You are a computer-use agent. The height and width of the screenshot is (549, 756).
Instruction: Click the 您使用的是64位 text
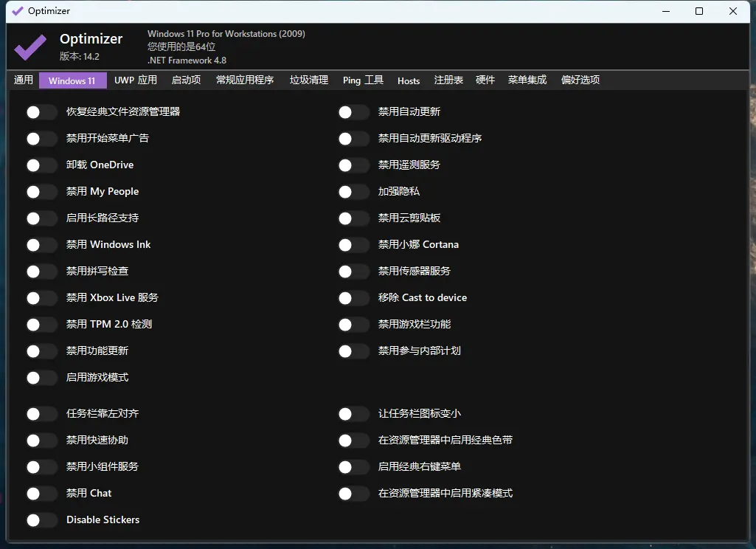click(181, 46)
